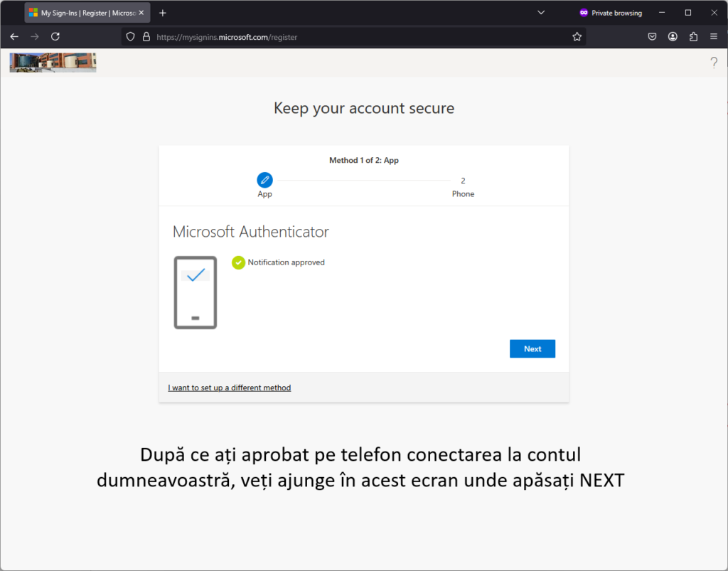The height and width of the screenshot is (571, 728).
Task: Go back to previous page
Action: pos(14,37)
